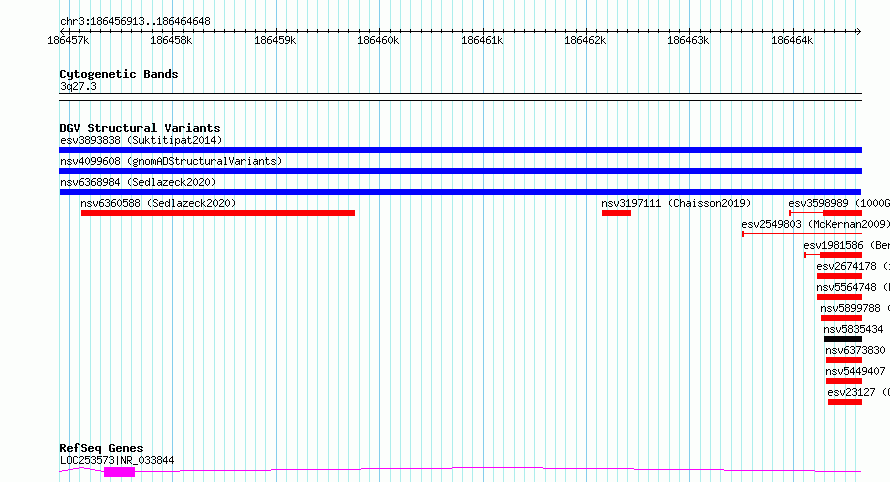This screenshot has height=482, width=890.
Task: Open the LOC253573|NR_033844 gene label
Action: (x=117, y=460)
